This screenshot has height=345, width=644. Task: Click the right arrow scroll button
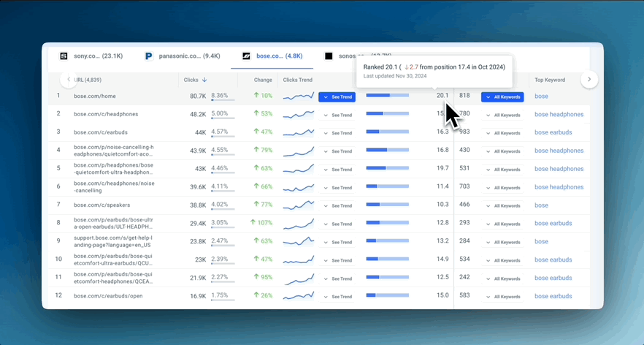[589, 80]
